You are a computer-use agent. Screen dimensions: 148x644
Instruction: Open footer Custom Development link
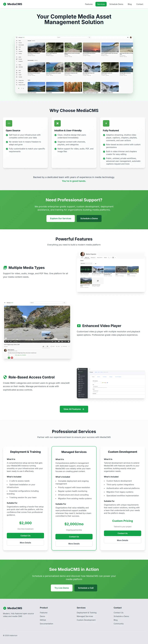point(86,620)
